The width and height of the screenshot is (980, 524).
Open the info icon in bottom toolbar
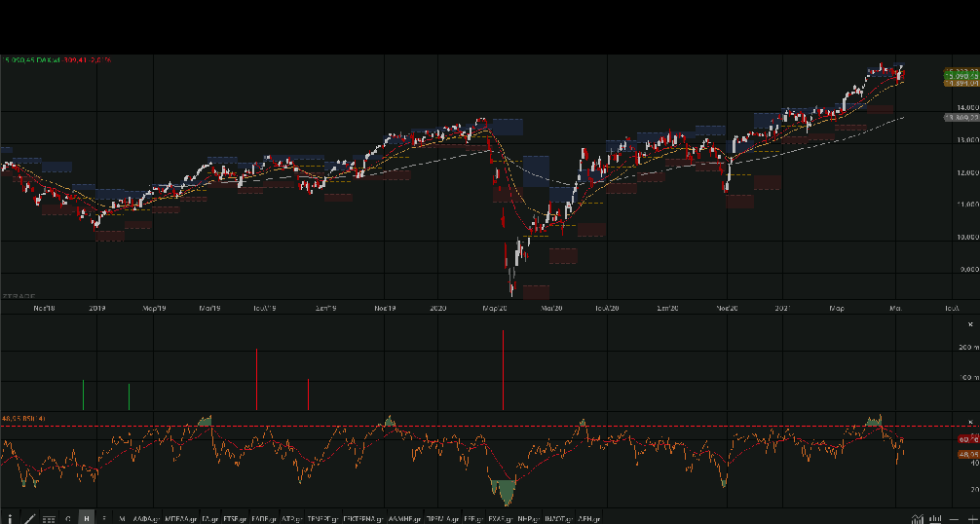9,518
